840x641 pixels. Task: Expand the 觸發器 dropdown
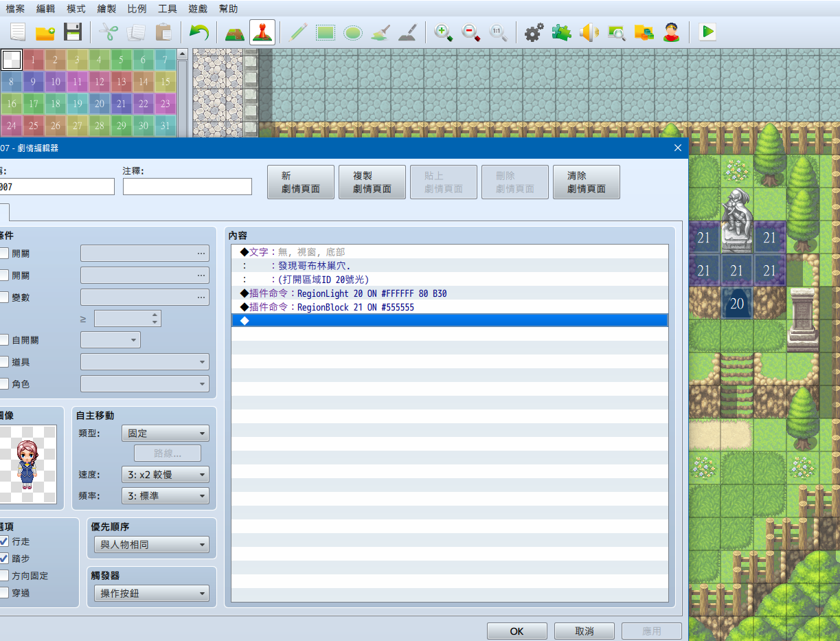pyautogui.click(x=151, y=593)
